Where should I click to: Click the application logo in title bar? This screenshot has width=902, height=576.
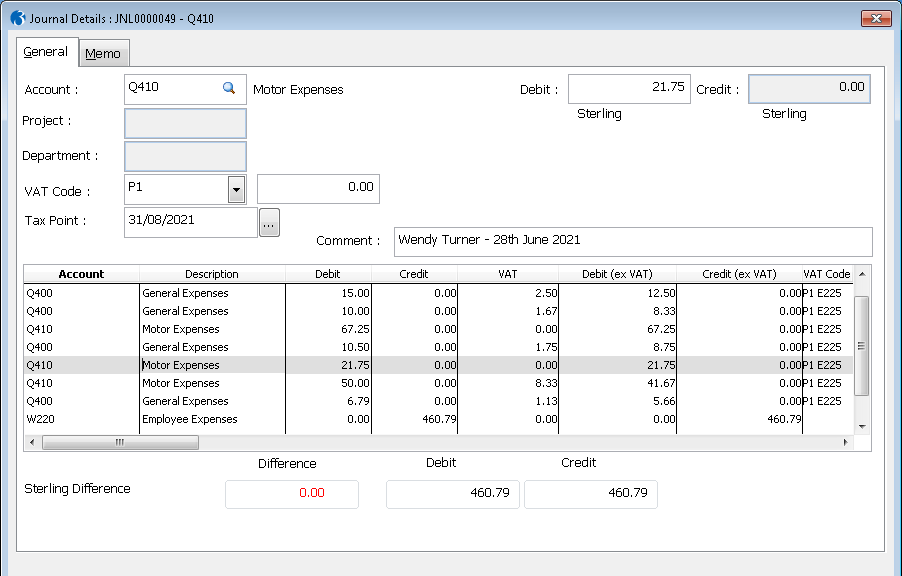[x=18, y=18]
